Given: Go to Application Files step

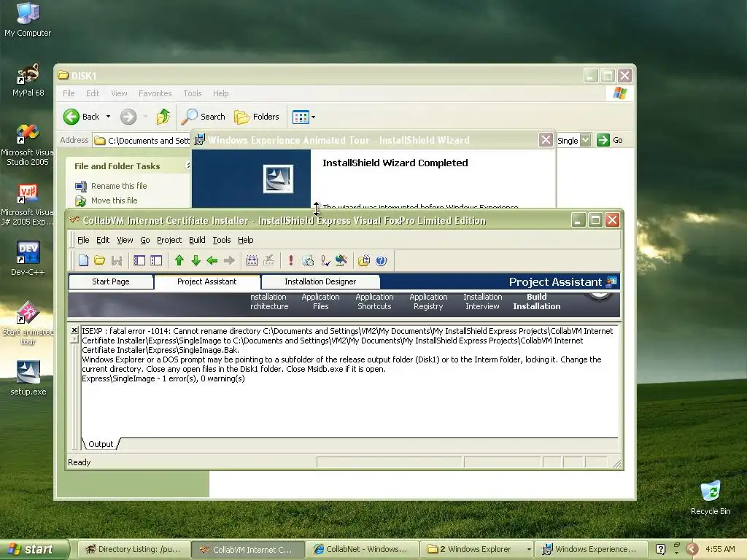Looking at the screenshot, I should [321, 301].
